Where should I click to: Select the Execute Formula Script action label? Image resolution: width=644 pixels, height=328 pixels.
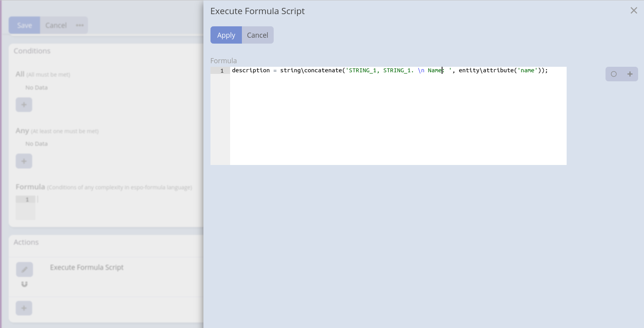(x=87, y=268)
